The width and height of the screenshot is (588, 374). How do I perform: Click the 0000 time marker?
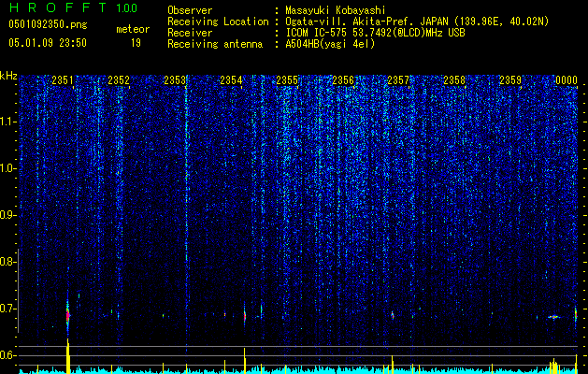[566, 80]
